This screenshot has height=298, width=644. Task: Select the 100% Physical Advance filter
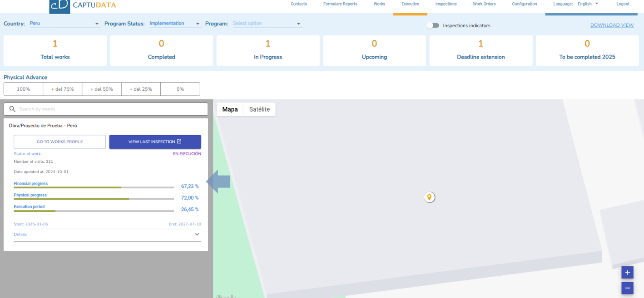(23, 89)
